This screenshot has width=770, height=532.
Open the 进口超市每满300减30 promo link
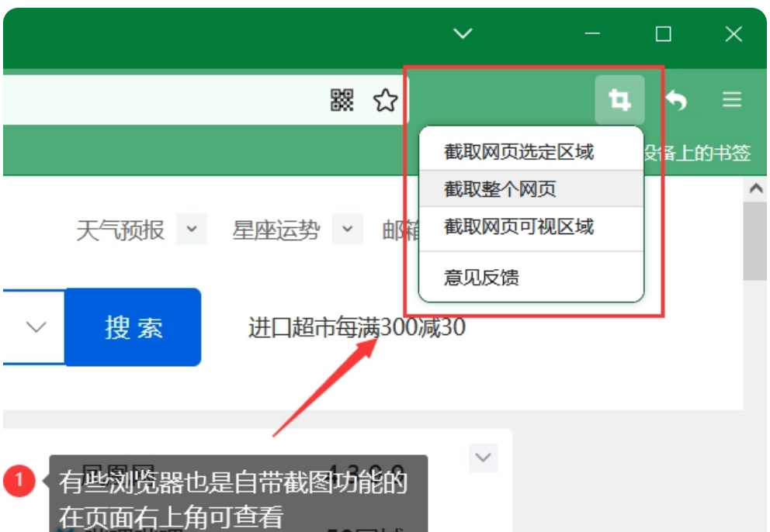tap(356, 328)
